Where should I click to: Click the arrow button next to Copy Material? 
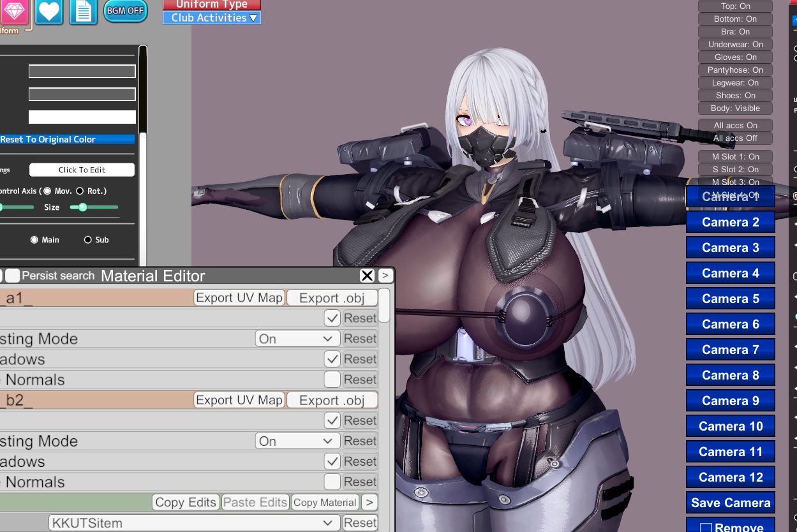click(369, 502)
